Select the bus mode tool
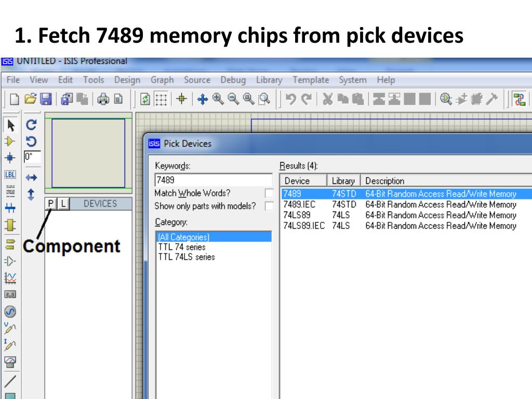 [x=10, y=208]
